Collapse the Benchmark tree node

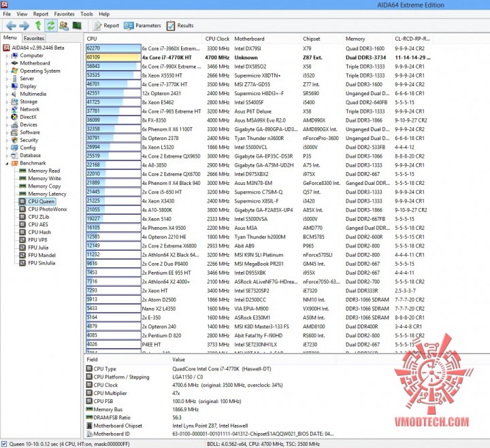coord(7,163)
